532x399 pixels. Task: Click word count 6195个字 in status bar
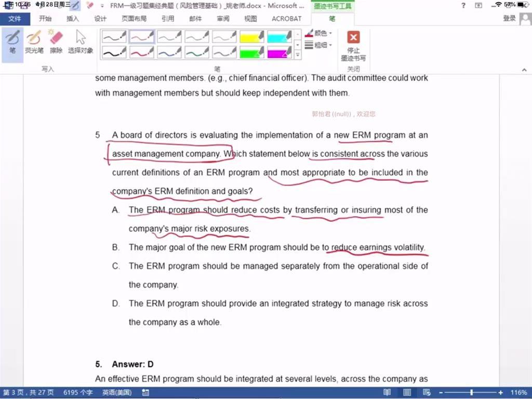tap(78, 393)
